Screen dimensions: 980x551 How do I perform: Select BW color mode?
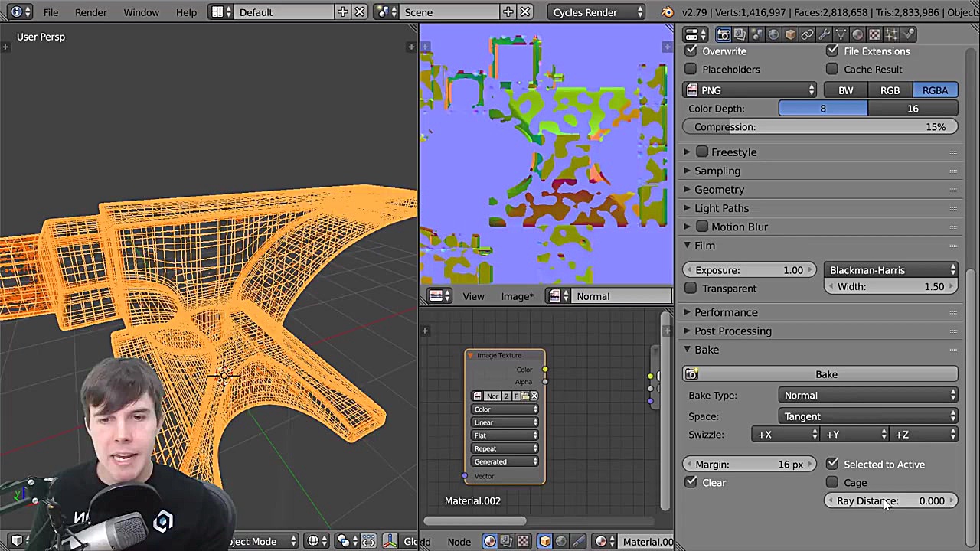[x=846, y=90]
